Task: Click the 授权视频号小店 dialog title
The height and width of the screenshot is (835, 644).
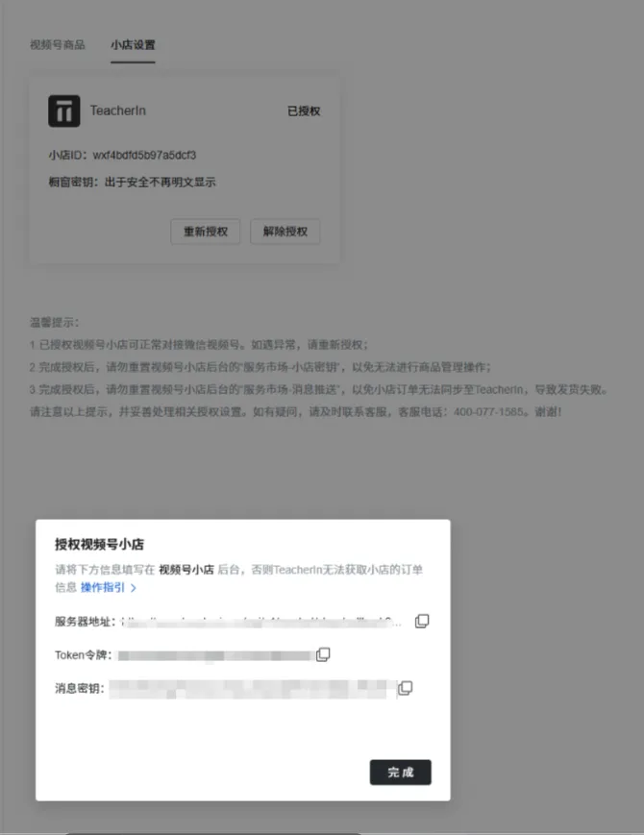Action: click(100, 544)
